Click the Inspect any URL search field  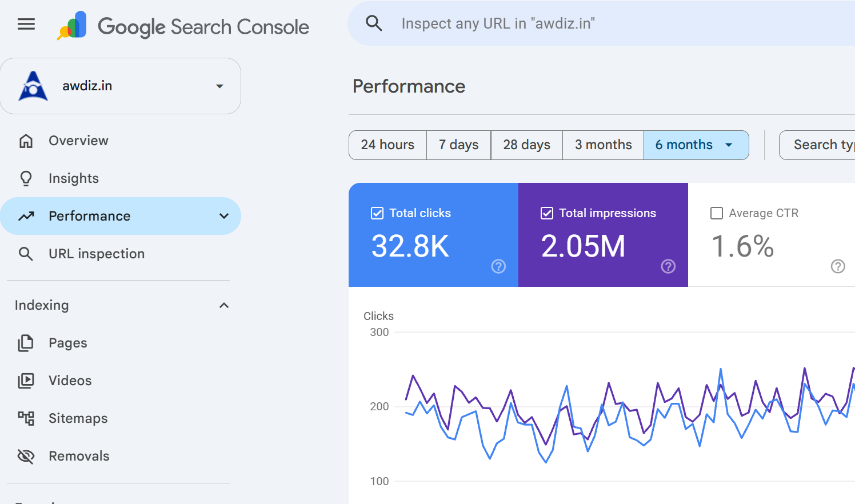(x=601, y=23)
